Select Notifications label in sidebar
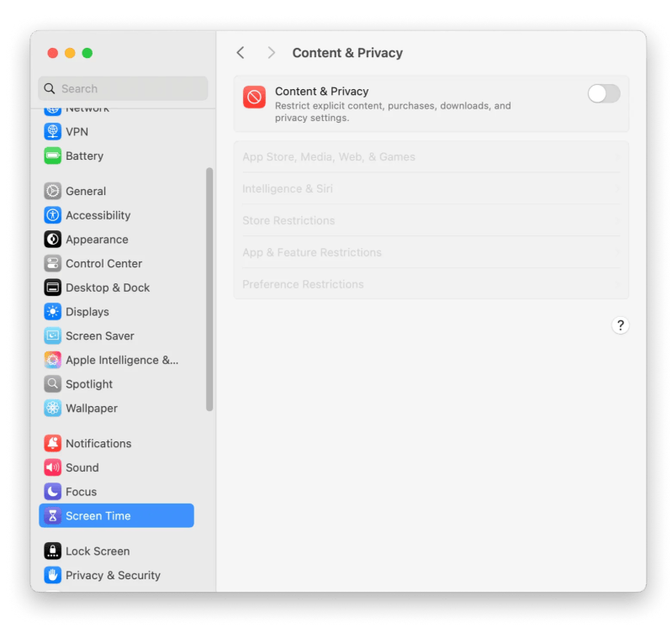This screenshot has height=633, width=672. 98,443
